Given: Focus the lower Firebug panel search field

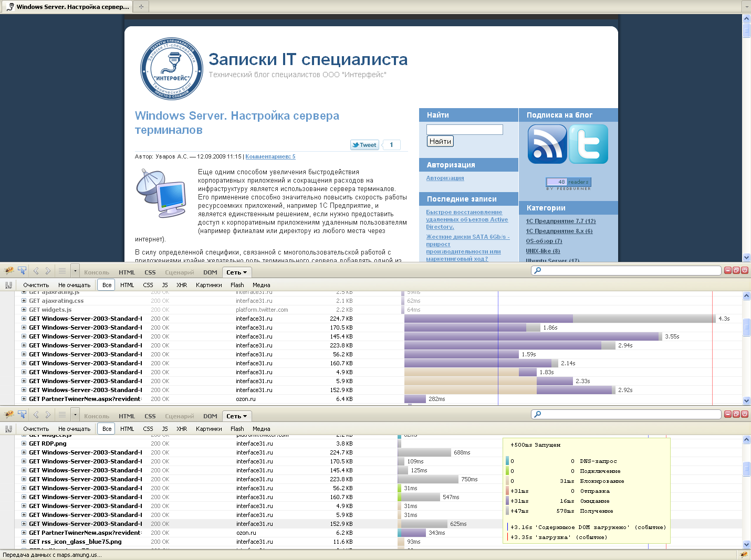Looking at the screenshot, I should [626, 414].
